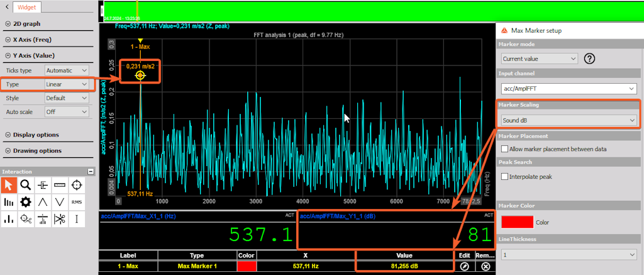Image resolution: width=644 pixels, height=275 pixels.
Task: Select the ruler measurement tool
Action: (60, 186)
